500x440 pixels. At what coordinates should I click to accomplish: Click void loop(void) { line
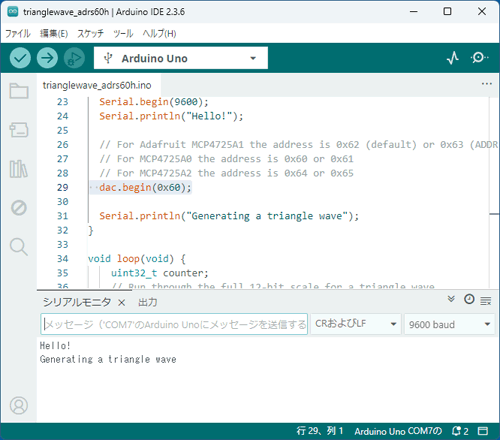[x=137, y=259]
